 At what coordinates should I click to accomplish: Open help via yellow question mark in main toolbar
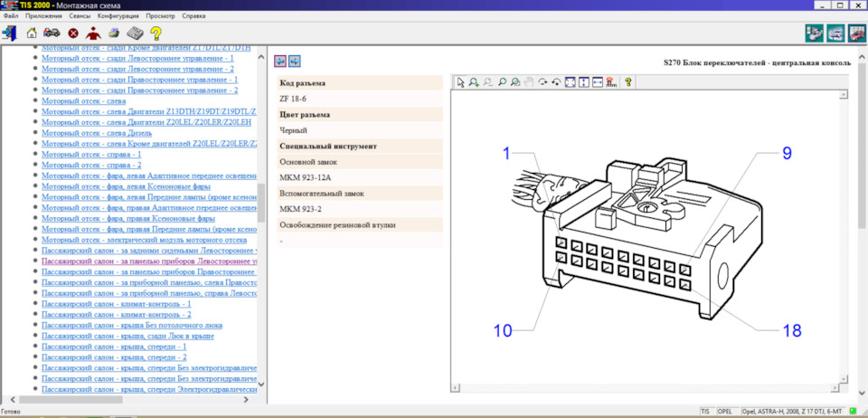point(156,33)
